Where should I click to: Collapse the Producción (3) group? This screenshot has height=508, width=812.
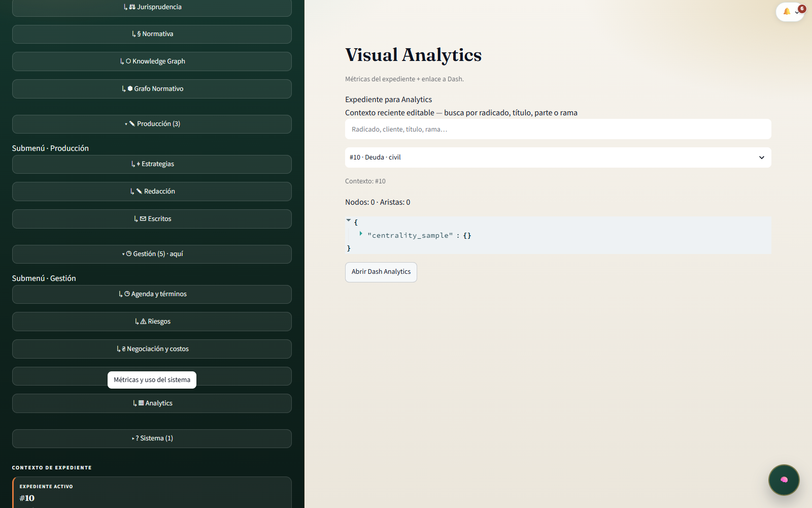[x=152, y=124]
